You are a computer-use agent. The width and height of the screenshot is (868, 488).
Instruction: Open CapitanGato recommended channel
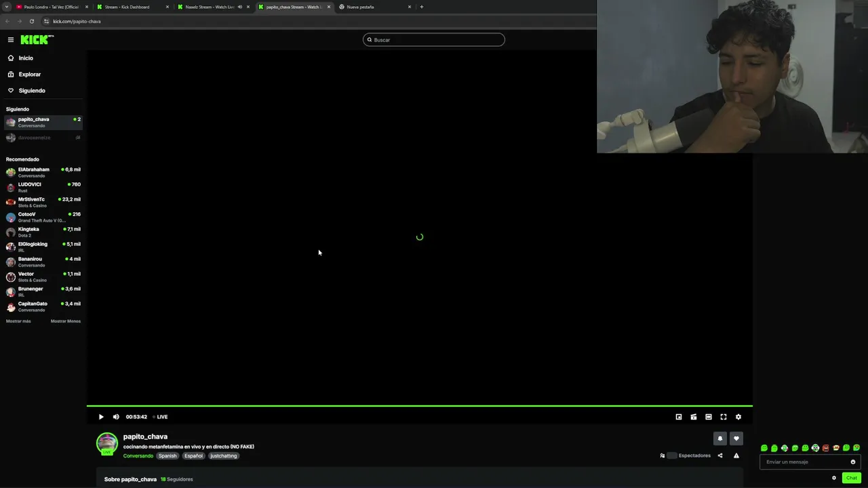[43, 306]
